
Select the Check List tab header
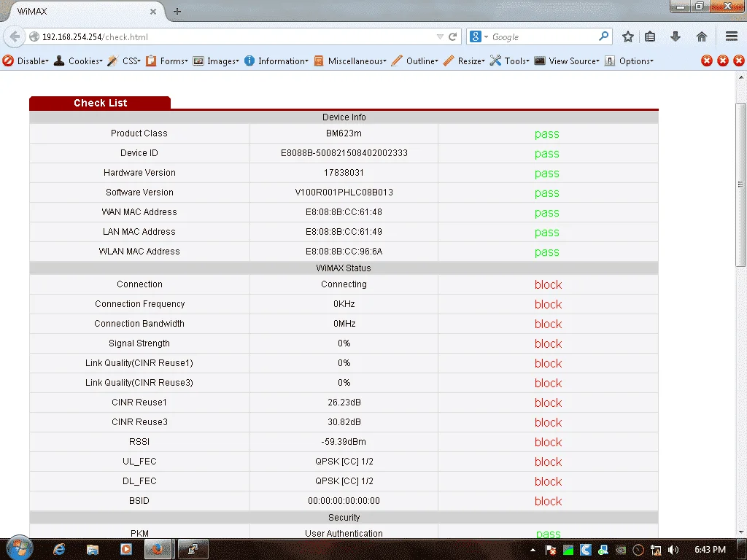coord(100,103)
